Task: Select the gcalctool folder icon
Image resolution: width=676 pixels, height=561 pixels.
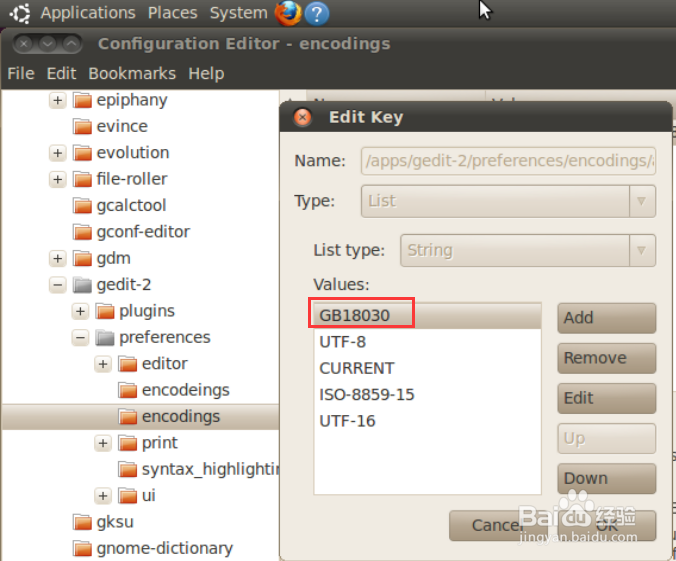Action: (82, 205)
